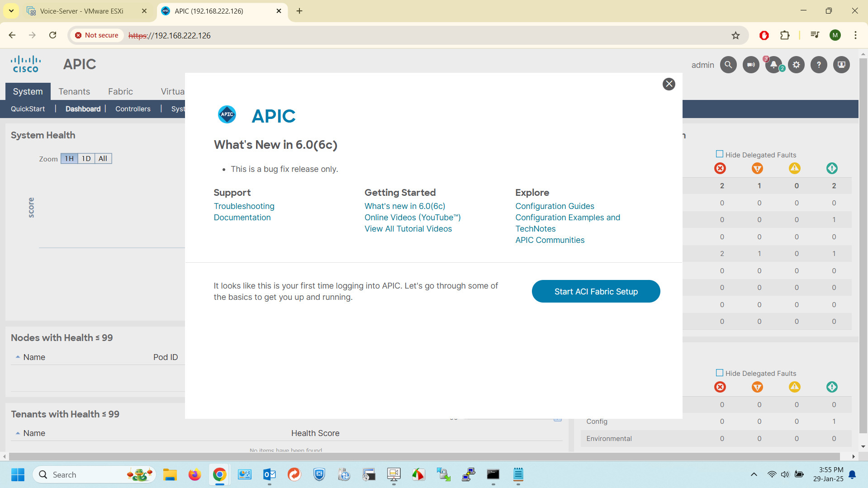Click the Environmental row in faults table
Viewport: 868px width, 488px height.
(716, 439)
